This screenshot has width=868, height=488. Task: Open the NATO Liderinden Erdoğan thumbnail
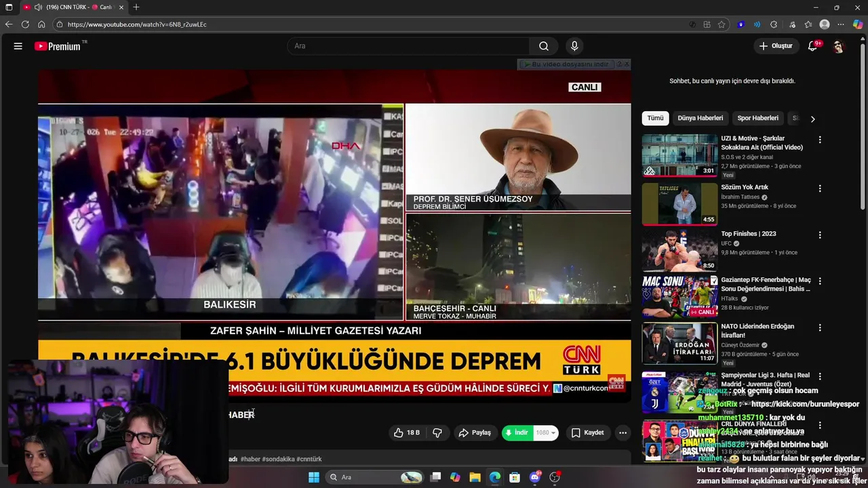click(679, 343)
